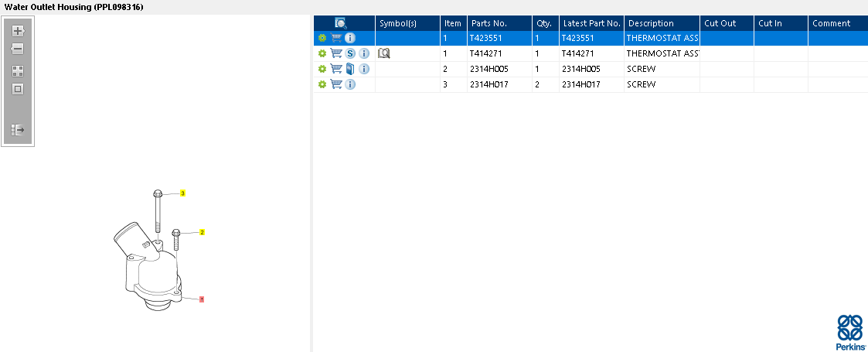Click the export arrow icon in diagram toolbar
The image size is (868, 352).
pyautogui.click(x=18, y=130)
